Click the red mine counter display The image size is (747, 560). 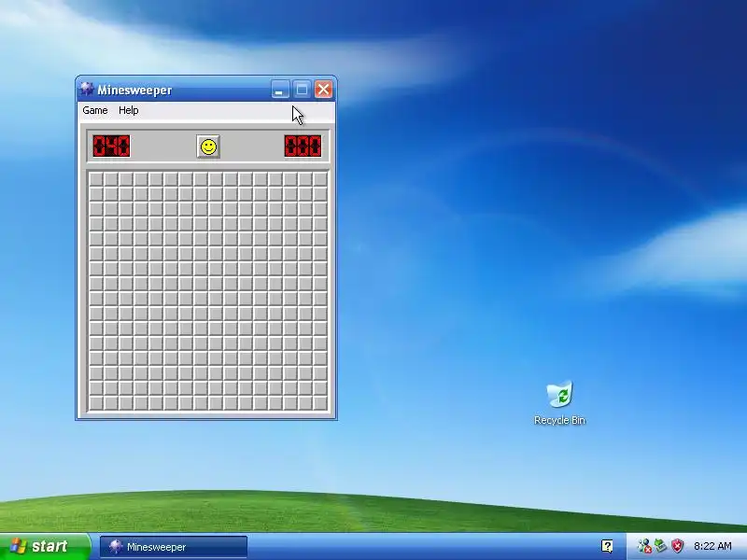pos(111,146)
